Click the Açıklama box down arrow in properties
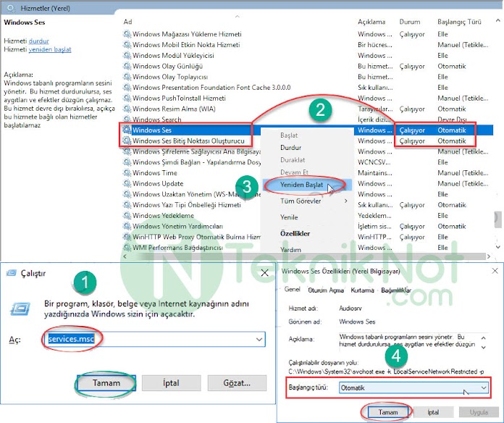This screenshot has height=423, width=504. (484, 347)
